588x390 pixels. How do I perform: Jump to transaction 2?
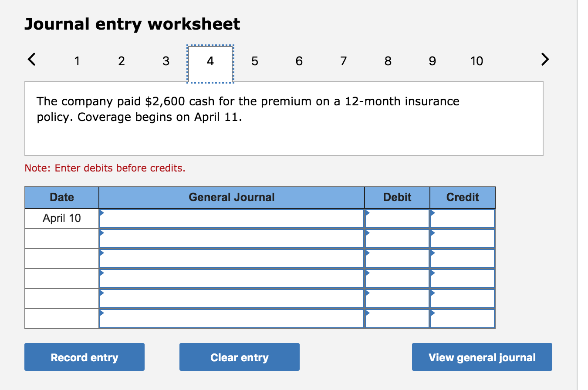121,61
